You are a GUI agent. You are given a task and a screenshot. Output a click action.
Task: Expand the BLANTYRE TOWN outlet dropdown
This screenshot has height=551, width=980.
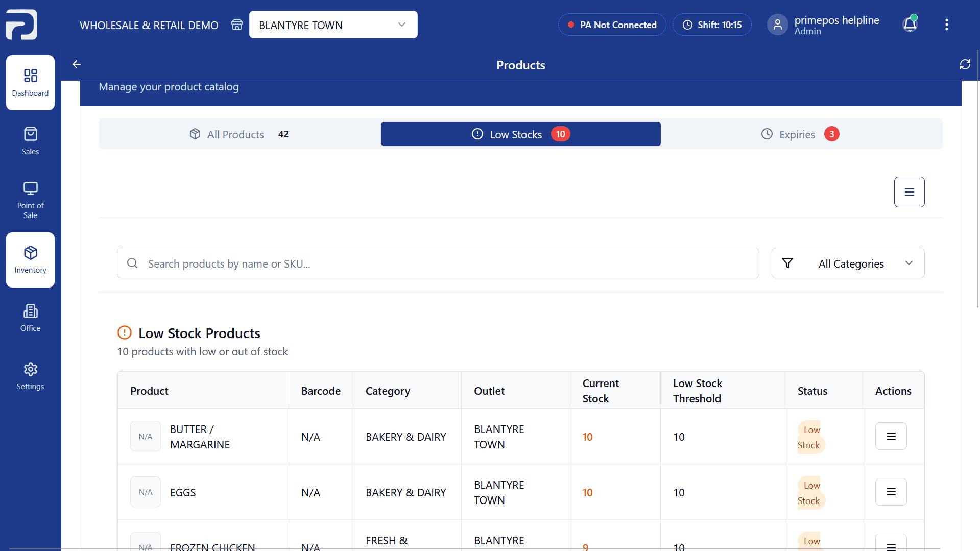click(333, 25)
